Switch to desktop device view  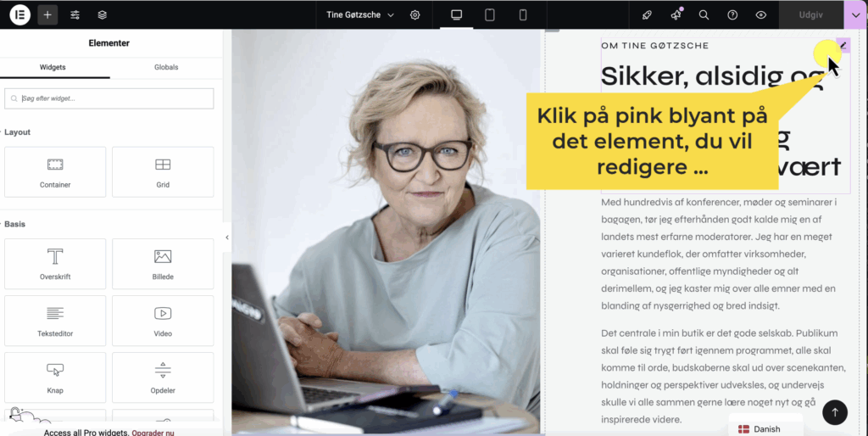[x=457, y=15]
